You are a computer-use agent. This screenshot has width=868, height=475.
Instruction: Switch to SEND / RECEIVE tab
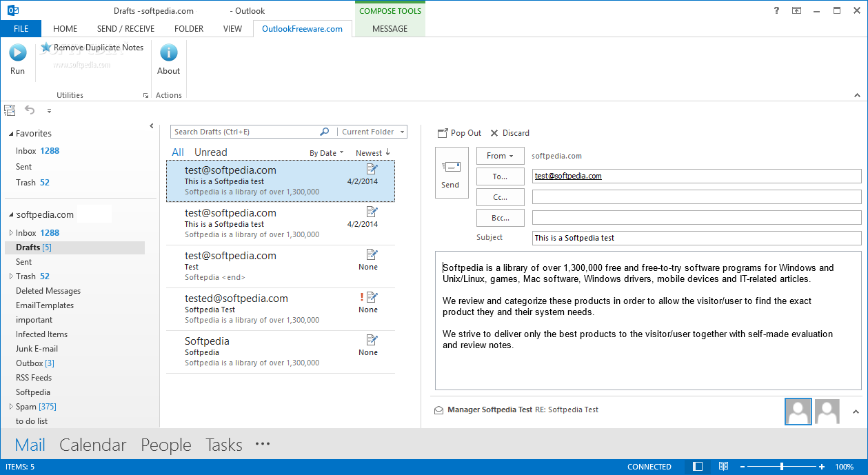pos(125,29)
